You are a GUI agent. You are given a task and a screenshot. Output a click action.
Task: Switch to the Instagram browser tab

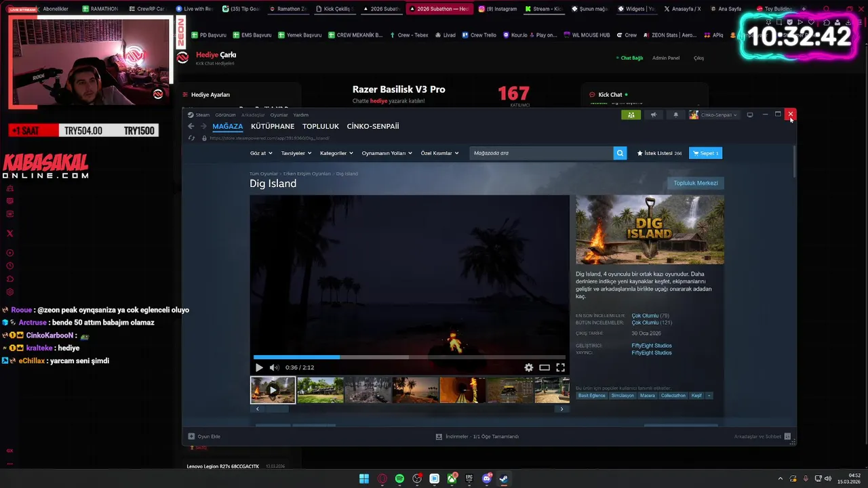[x=498, y=9]
